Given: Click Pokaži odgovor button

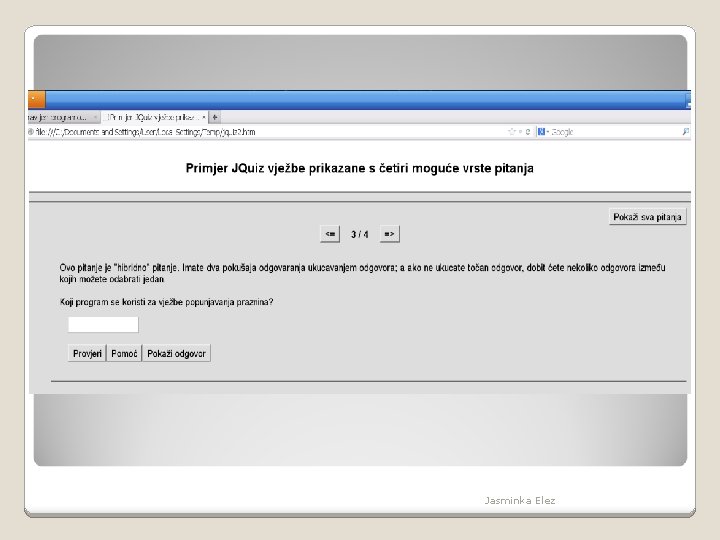Looking at the screenshot, I should (176, 353).
